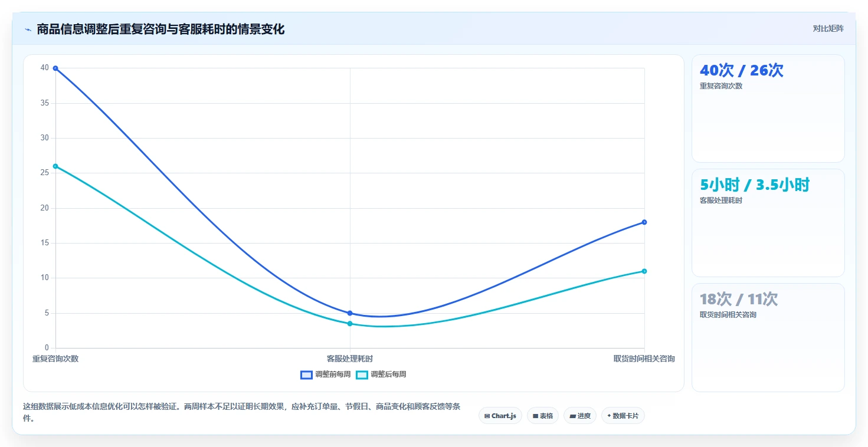The image size is (868, 447).
Task: Click the y-axis tick label 10
Action: (45, 278)
